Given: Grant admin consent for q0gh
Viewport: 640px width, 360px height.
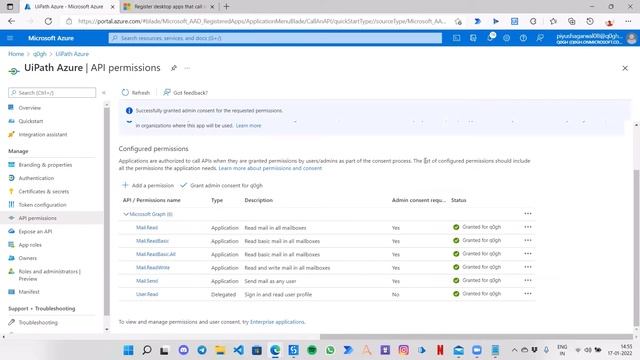Looking at the screenshot, I should point(222,185).
